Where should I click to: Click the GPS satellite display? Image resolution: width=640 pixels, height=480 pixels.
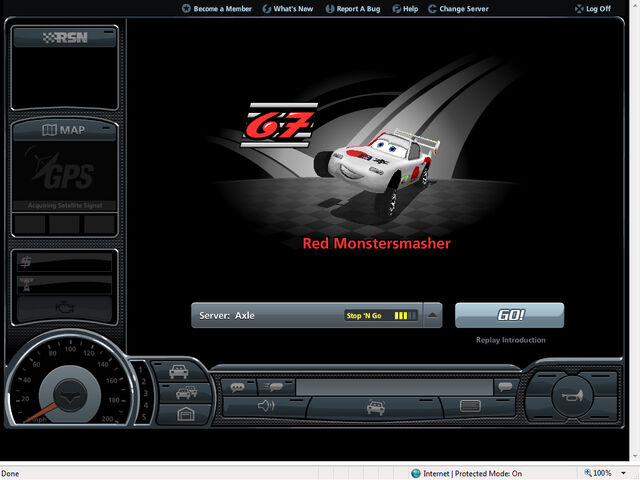[x=64, y=176]
